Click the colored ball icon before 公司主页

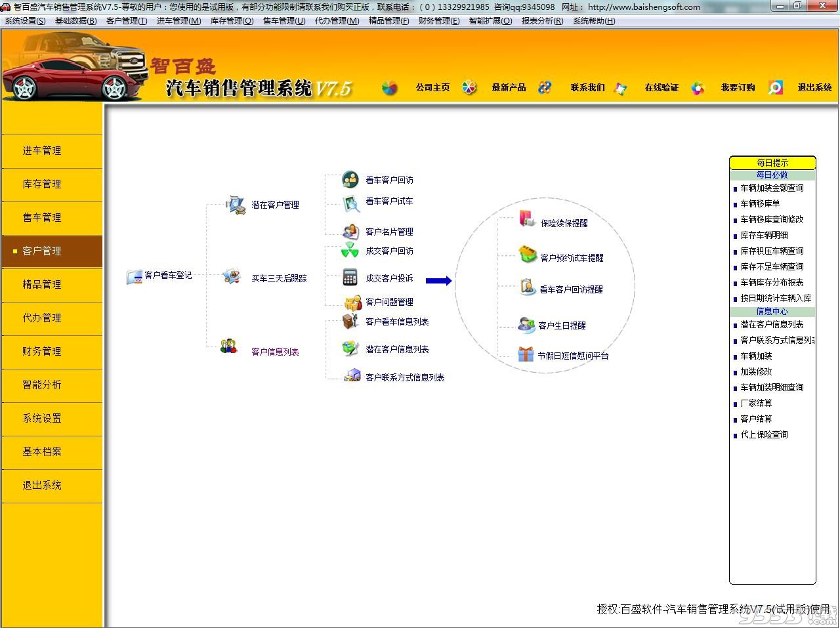[390, 88]
